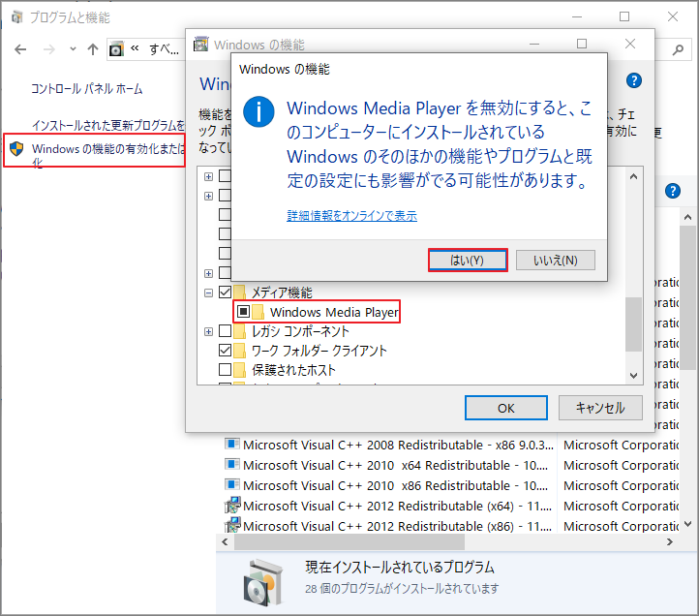Click the blue info icon in the dialog

(258, 112)
